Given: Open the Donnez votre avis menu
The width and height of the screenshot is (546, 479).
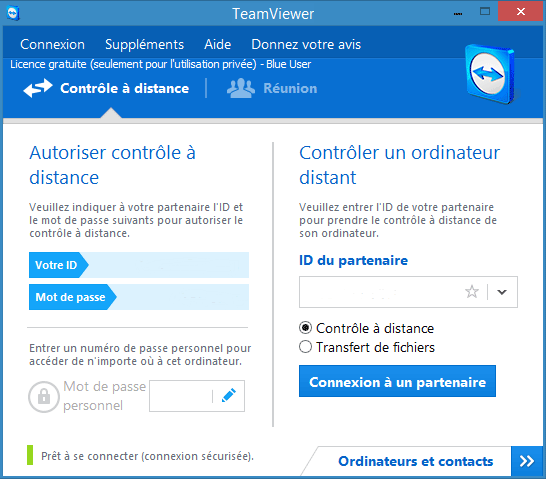Looking at the screenshot, I should click(x=306, y=44).
